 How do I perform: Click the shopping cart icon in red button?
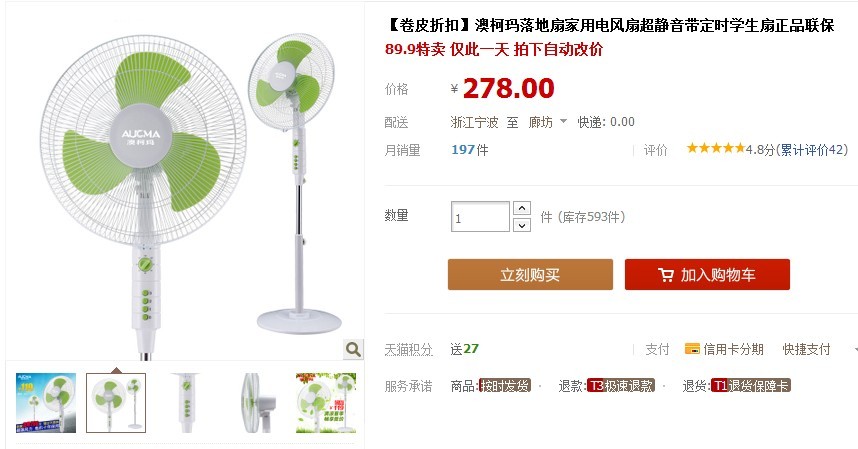point(665,275)
